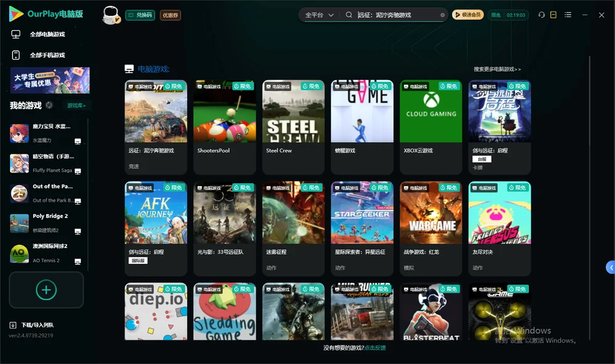Click the 下载/导入列表 download icon

click(13, 325)
